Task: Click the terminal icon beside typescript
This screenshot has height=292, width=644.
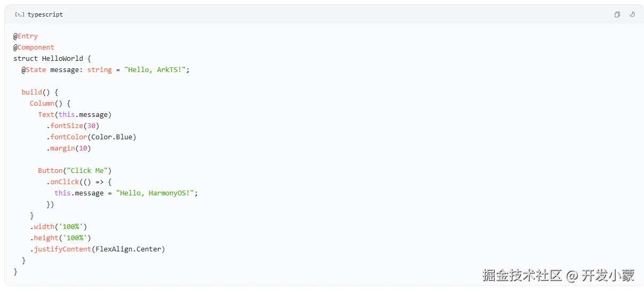Action: (19, 14)
